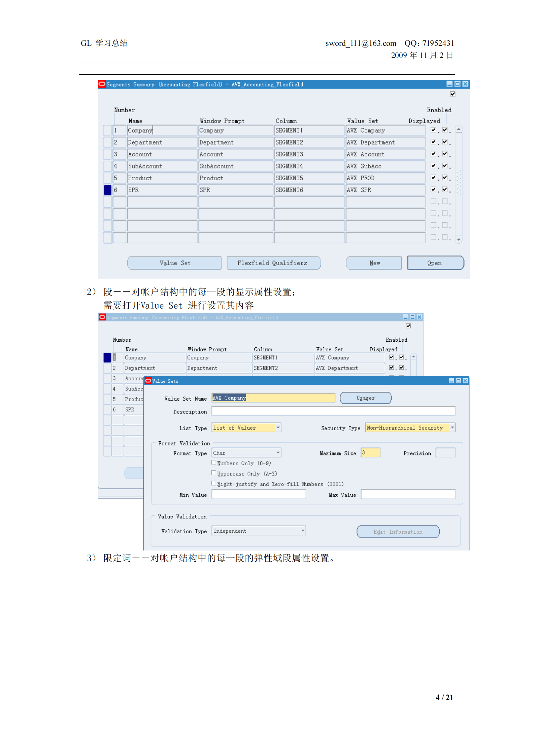Click the Precision field
Image resolution: width=534 pixels, height=756 pixels.
tap(446, 452)
